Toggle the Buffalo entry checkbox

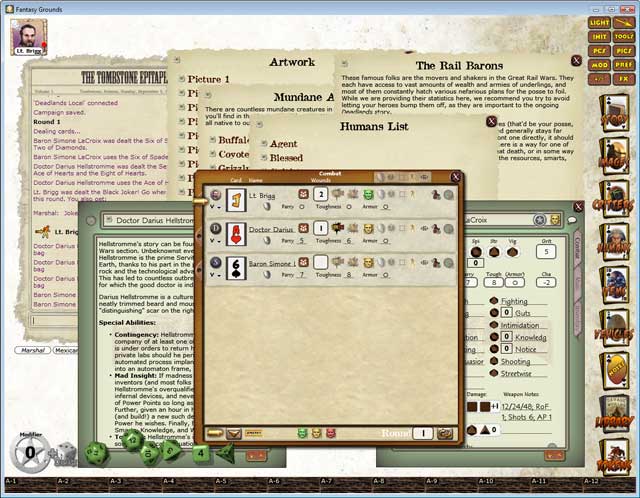pyautogui.click(x=213, y=141)
